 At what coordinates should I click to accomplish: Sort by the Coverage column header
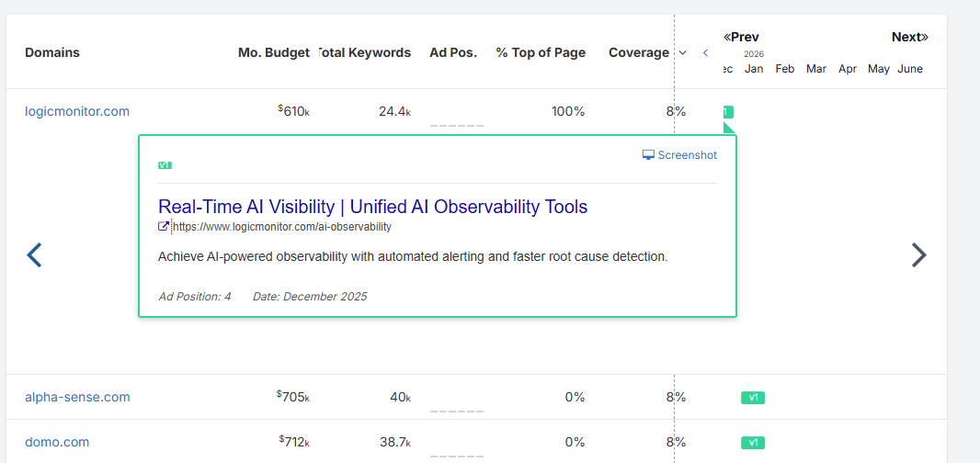pos(639,52)
